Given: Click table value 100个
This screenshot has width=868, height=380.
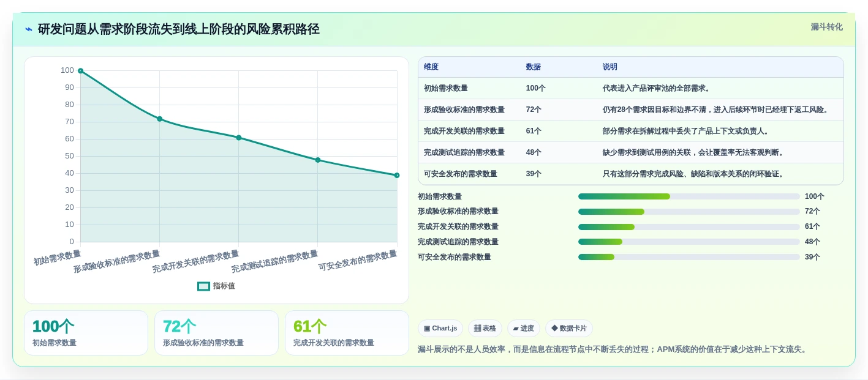Looking at the screenshot, I should coord(536,88).
